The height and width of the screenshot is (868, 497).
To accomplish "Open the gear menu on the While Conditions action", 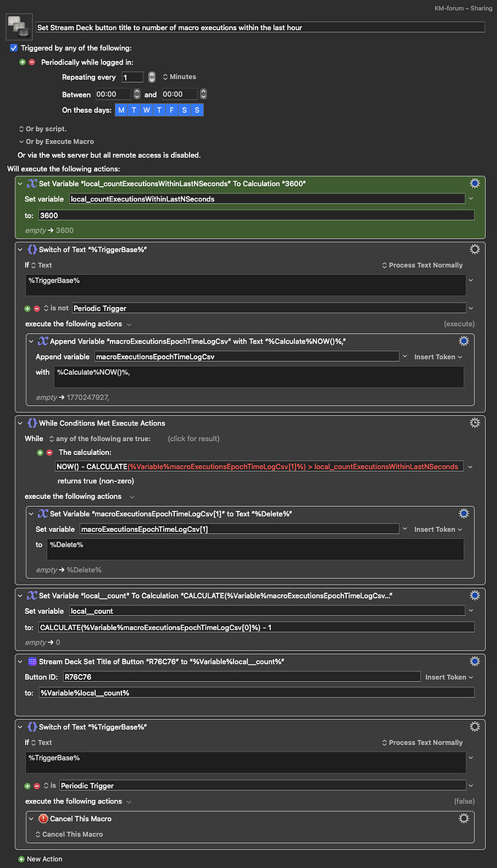I will (x=474, y=423).
